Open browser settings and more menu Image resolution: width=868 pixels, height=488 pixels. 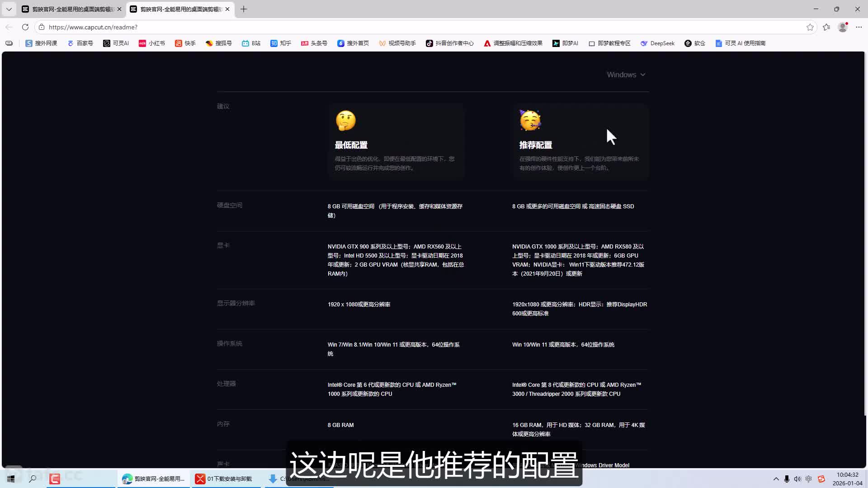(x=859, y=27)
